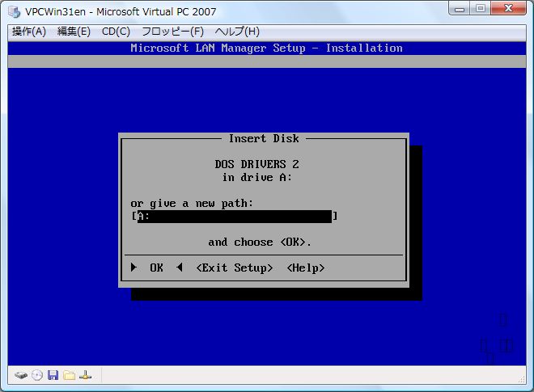Select the Exit Setup button
This screenshot has height=392, width=534.
click(x=235, y=268)
